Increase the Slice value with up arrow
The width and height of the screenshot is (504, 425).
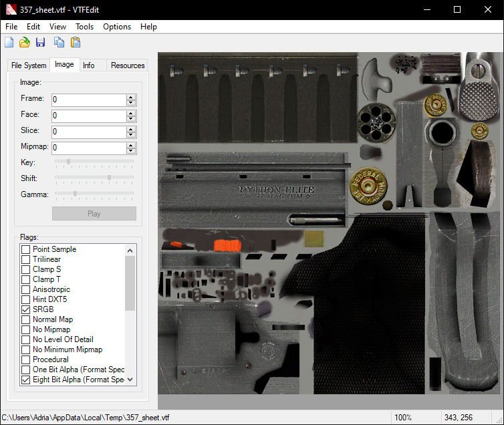tap(131, 129)
